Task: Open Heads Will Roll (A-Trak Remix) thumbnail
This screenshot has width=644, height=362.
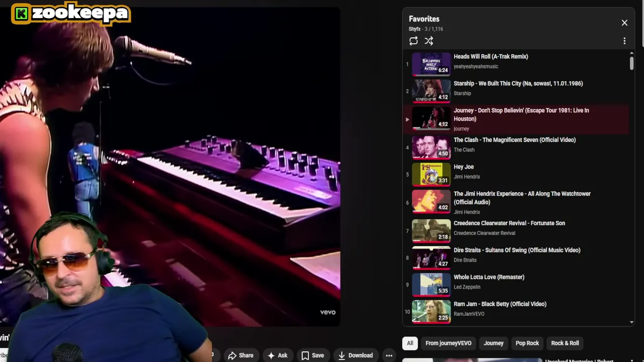Action: click(431, 64)
